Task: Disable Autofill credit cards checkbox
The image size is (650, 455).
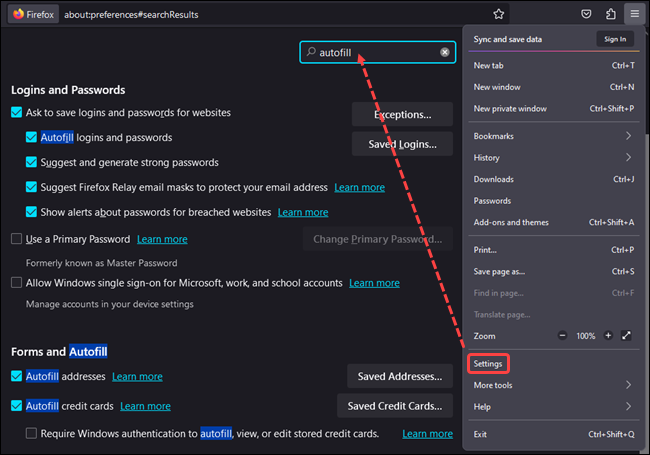Action: click(x=16, y=406)
